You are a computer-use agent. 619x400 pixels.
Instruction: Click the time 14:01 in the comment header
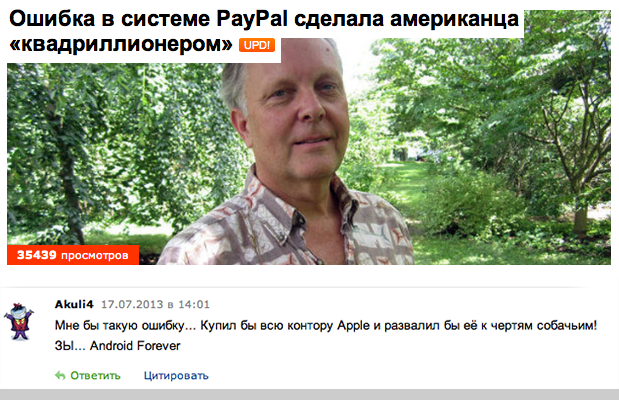point(194,304)
